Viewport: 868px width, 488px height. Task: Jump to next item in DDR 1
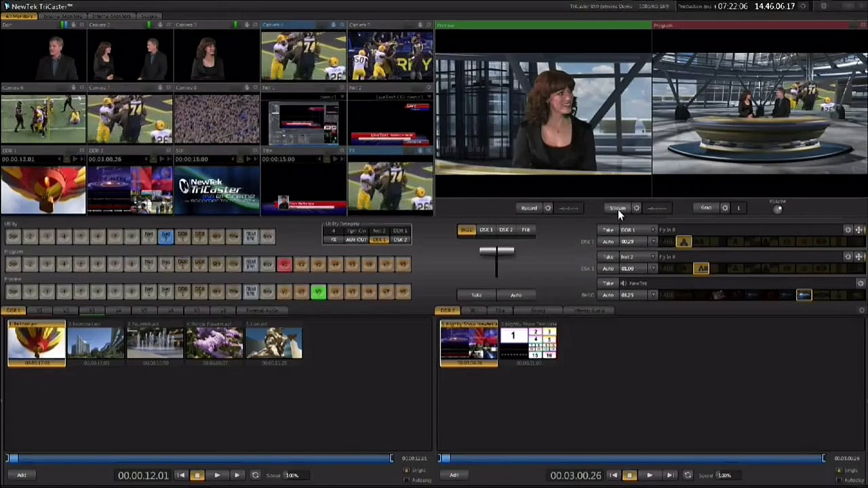click(x=236, y=476)
